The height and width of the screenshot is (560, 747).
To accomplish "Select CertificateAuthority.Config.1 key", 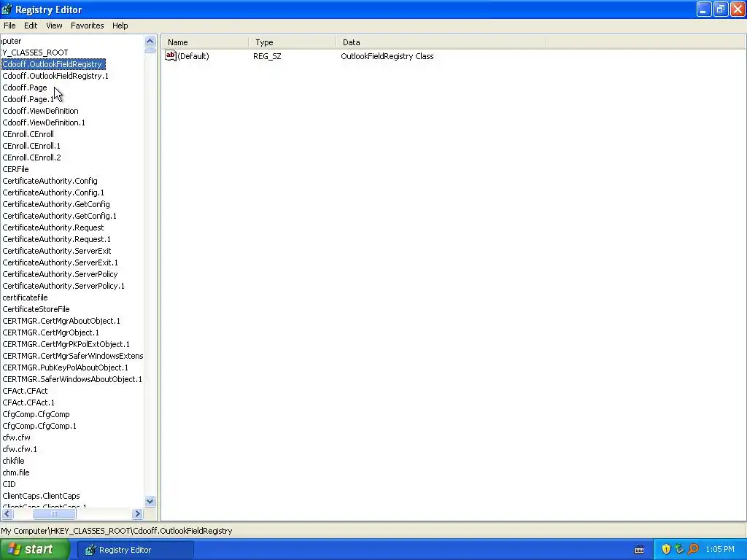I will pos(53,192).
